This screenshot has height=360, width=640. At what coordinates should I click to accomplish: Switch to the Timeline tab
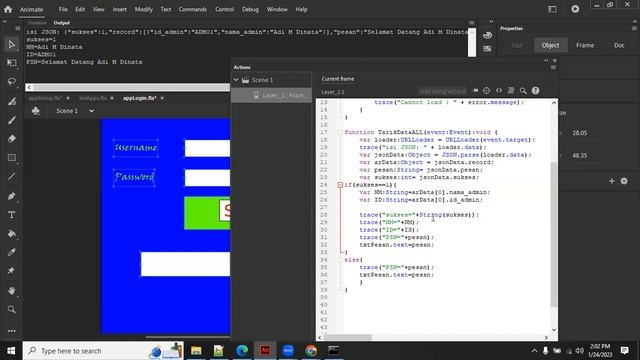(x=38, y=23)
